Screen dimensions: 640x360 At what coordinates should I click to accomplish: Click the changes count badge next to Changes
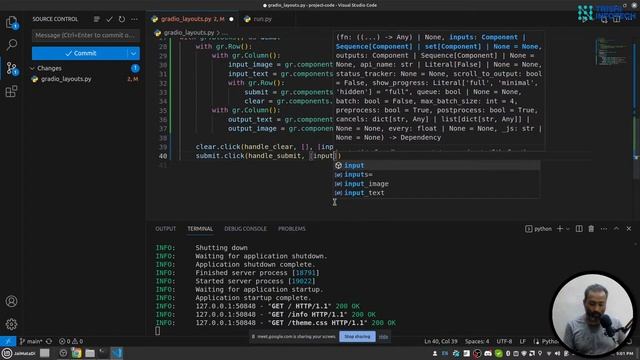tap(135, 69)
